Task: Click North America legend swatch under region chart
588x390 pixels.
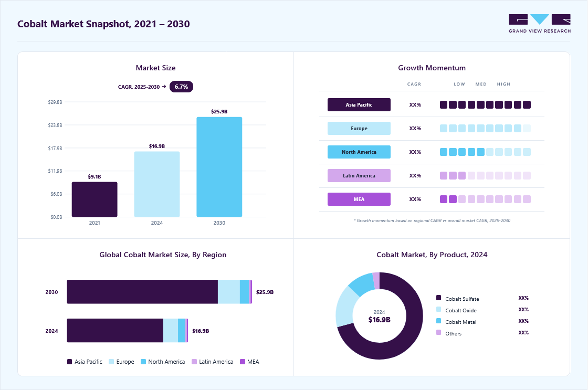Action: pos(143,362)
